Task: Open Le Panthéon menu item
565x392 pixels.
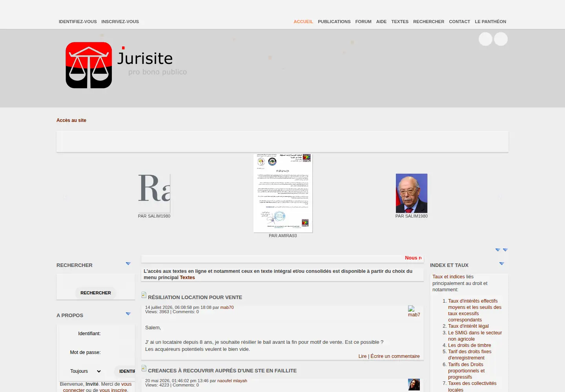Action: (x=490, y=22)
